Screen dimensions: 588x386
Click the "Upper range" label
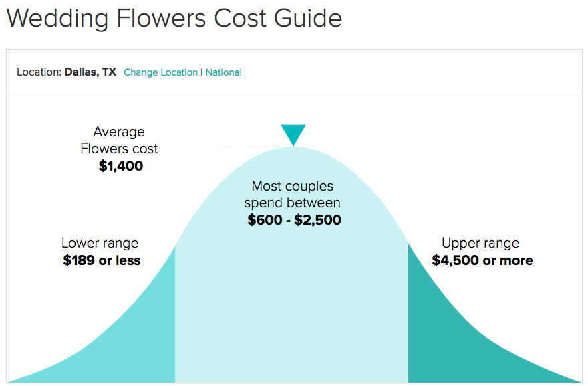480,243
